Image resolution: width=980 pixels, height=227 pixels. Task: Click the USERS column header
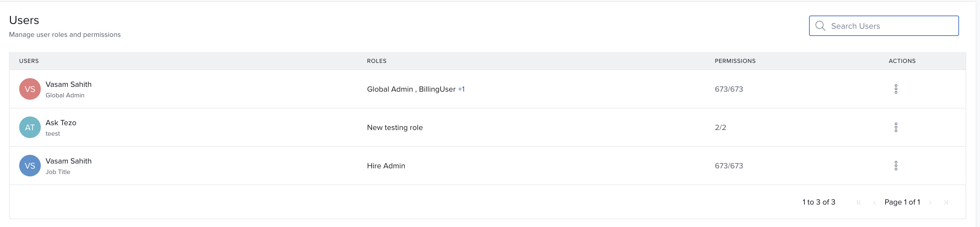[29, 61]
